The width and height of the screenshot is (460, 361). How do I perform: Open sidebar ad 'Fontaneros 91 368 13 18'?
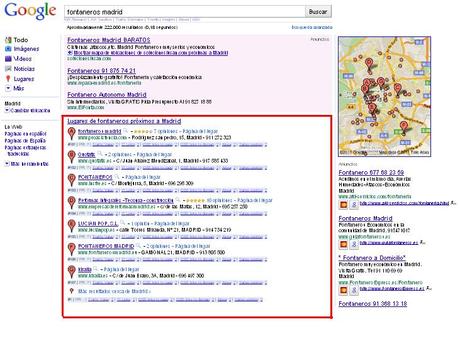click(373, 304)
